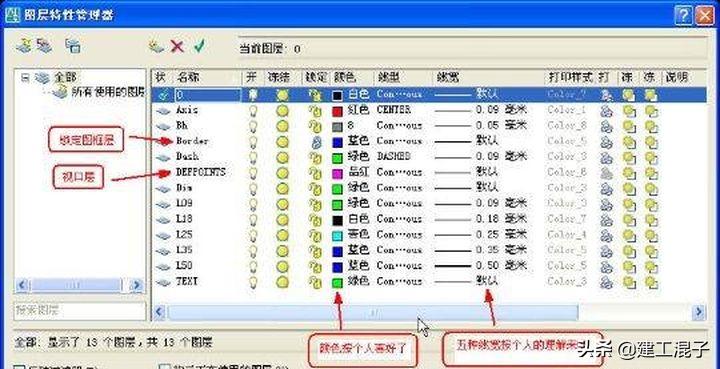Image resolution: width=720 pixels, height=369 pixels.
Task: Click left arrow of filter tree scrollbar
Action: click(22, 285)
